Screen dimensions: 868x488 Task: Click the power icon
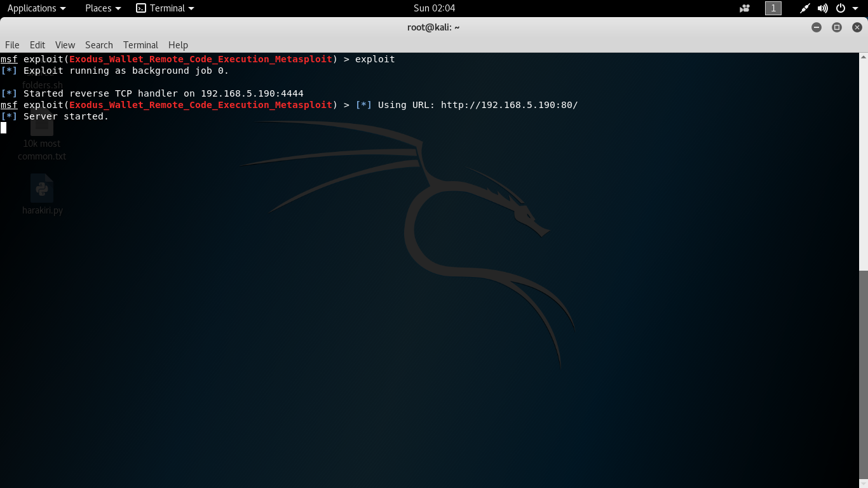pyautogui.click(x=841, y=8)
